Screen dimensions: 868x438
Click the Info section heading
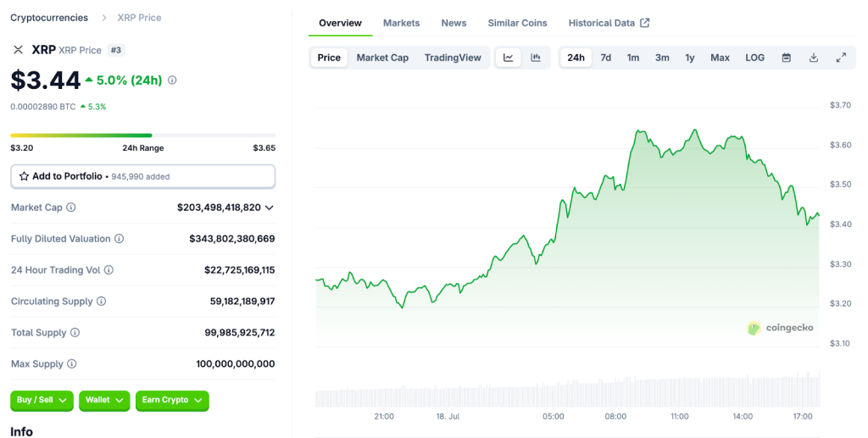[x=21, y=432]
